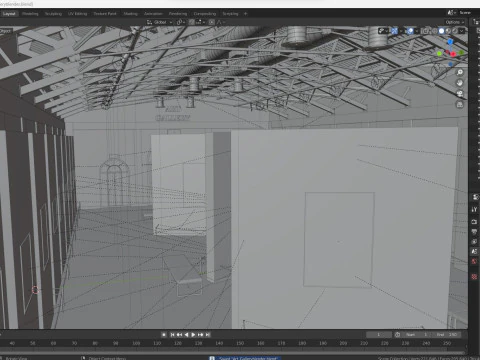Open the Output properties tab icon
Viewport: 480px width, 360px height.
click(475, 231)
